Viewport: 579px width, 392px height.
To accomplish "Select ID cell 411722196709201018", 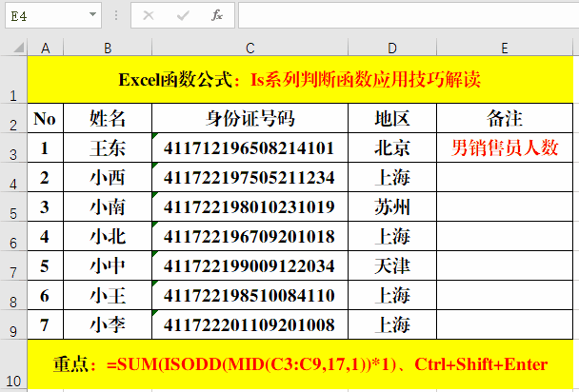I will pos(250,236).
